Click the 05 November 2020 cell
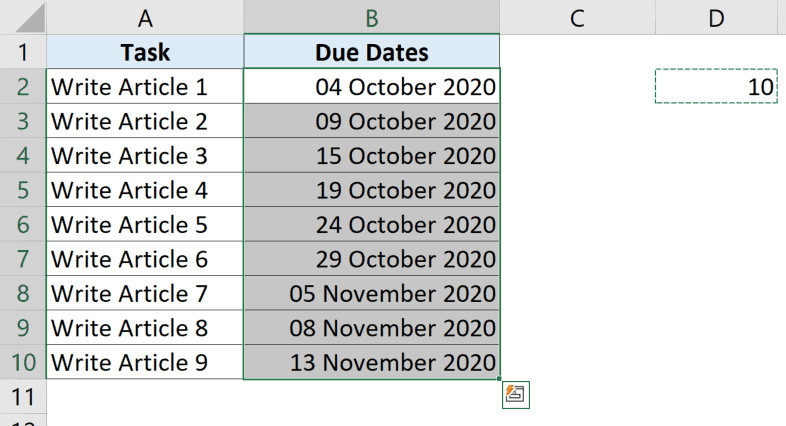 click(x=371, y=293)
